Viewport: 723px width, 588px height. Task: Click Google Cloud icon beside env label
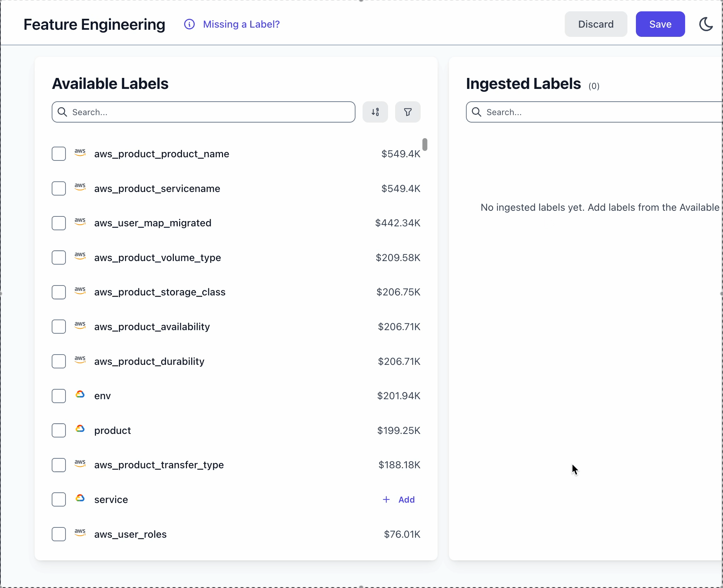coord(80,394)
